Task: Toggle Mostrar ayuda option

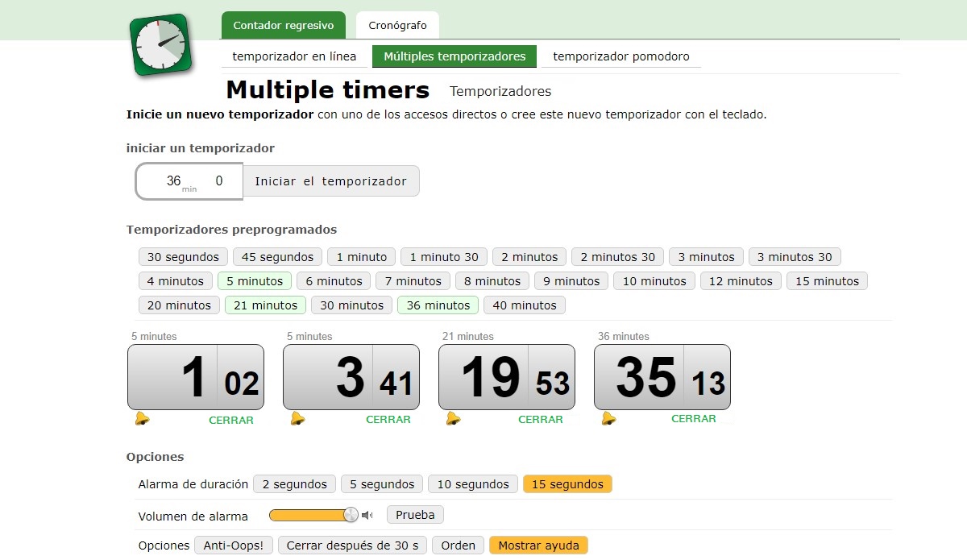Action: pos(538,545)
